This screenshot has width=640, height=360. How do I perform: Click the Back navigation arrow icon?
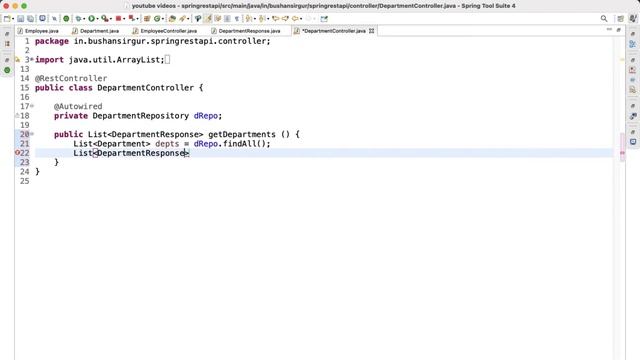[x=295, y=18]
